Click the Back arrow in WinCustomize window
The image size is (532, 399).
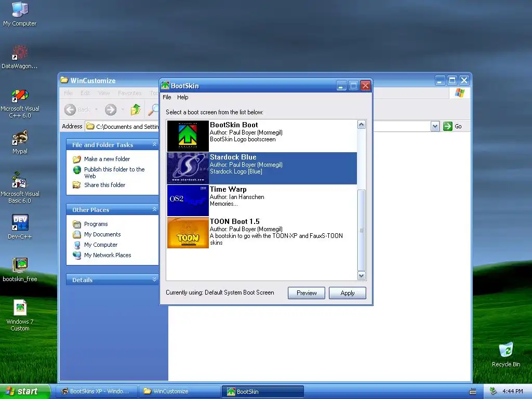[x=70, y=110]
